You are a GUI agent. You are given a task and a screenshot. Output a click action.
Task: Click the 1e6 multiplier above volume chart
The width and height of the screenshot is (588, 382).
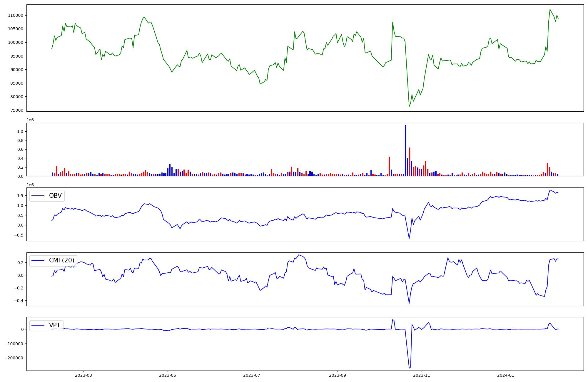click(30, 120)
